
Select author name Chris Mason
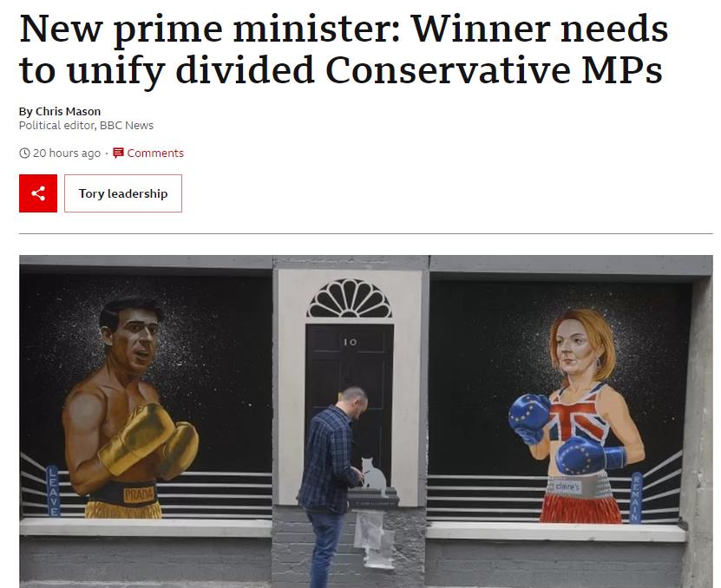coord(68,111)
